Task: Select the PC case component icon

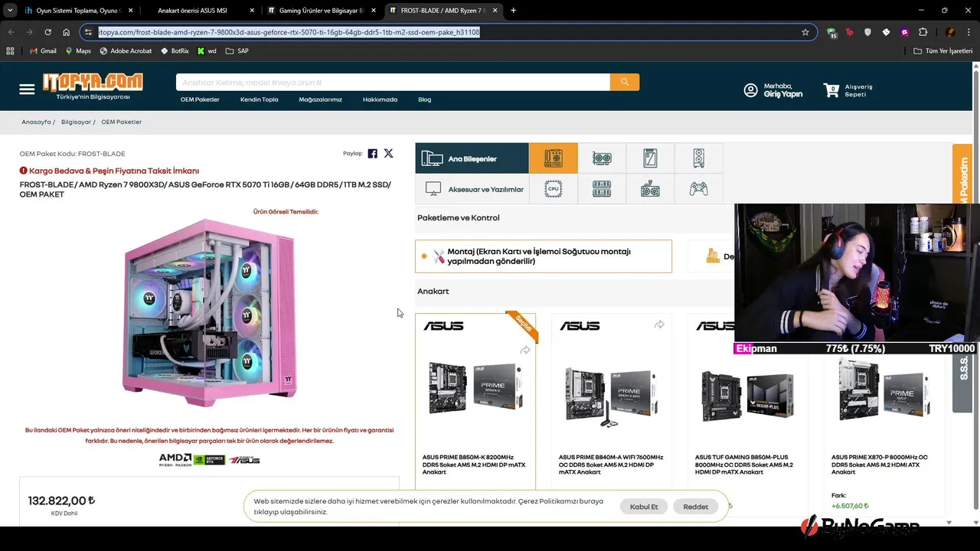Action: [698, 158]
